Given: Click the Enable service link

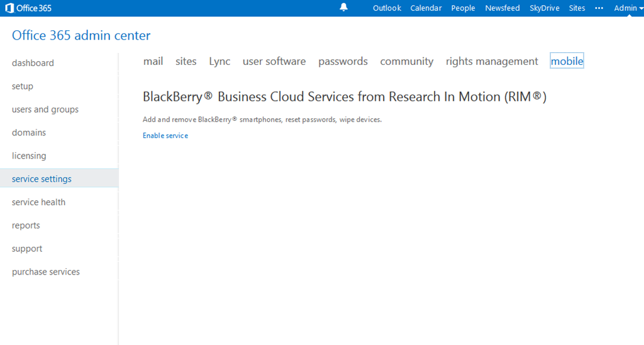Looking at the screenshot, I should [x=165, y=136].
